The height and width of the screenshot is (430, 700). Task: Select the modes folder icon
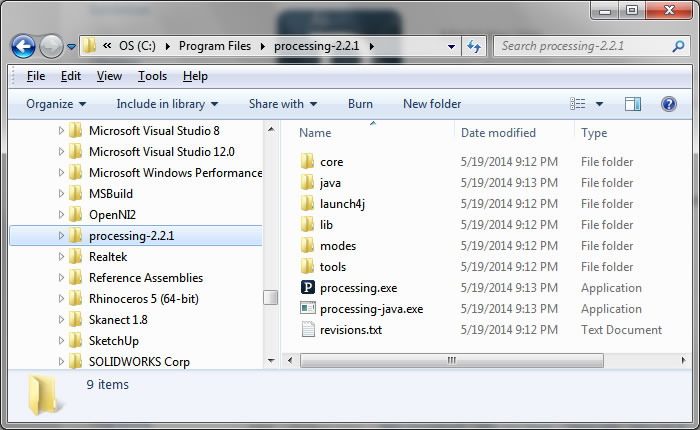(307, 245)
